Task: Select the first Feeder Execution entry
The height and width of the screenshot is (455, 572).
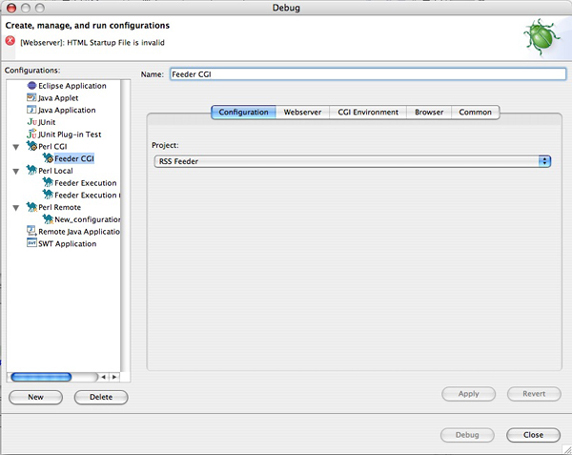Action: click(85, 183)
